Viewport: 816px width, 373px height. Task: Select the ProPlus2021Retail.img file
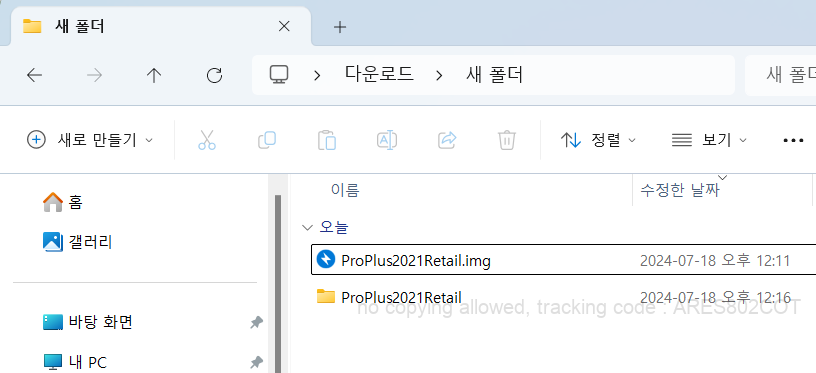pos(563,260)
